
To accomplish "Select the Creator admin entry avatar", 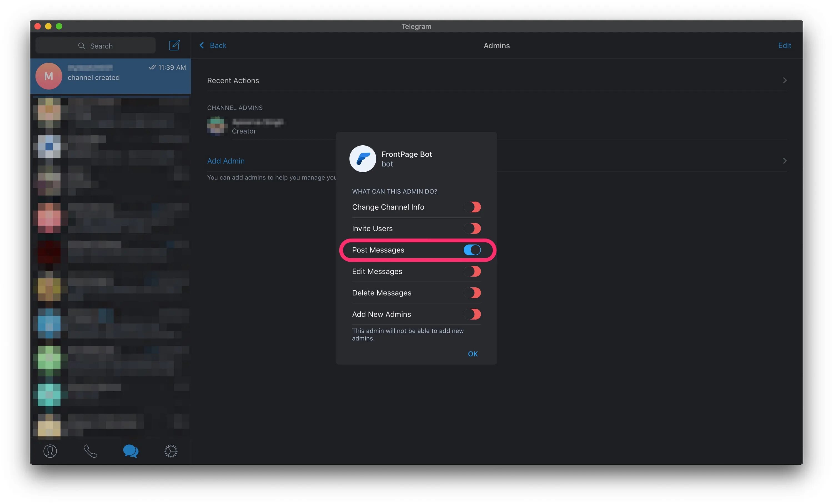I will pyautogui.click(x=217, y=126).
